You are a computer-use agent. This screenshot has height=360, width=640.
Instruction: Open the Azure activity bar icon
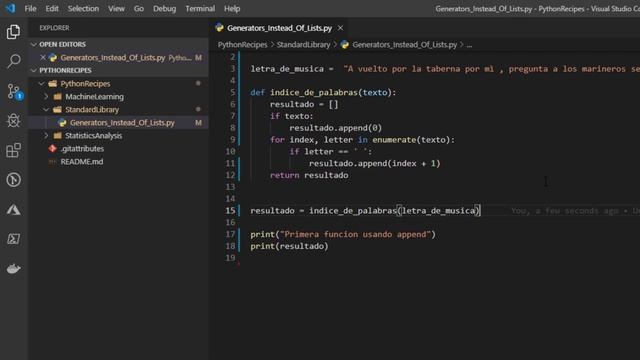(x=13, y=210)
